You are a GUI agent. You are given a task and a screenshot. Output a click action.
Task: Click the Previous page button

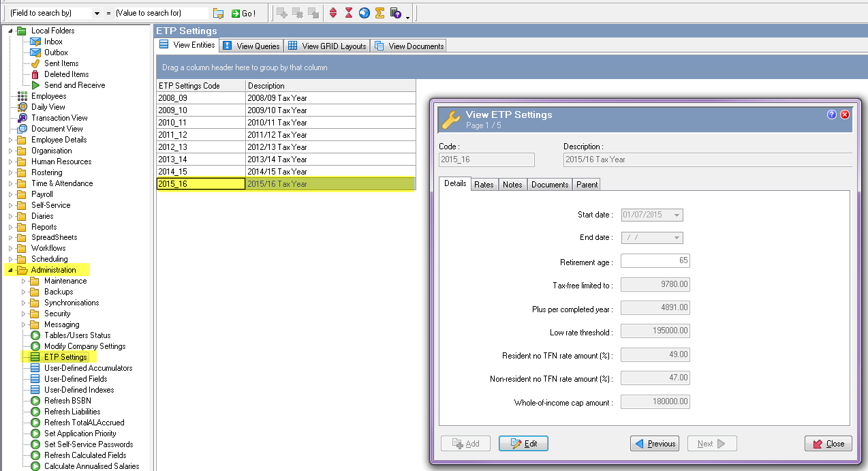point(655,444)
